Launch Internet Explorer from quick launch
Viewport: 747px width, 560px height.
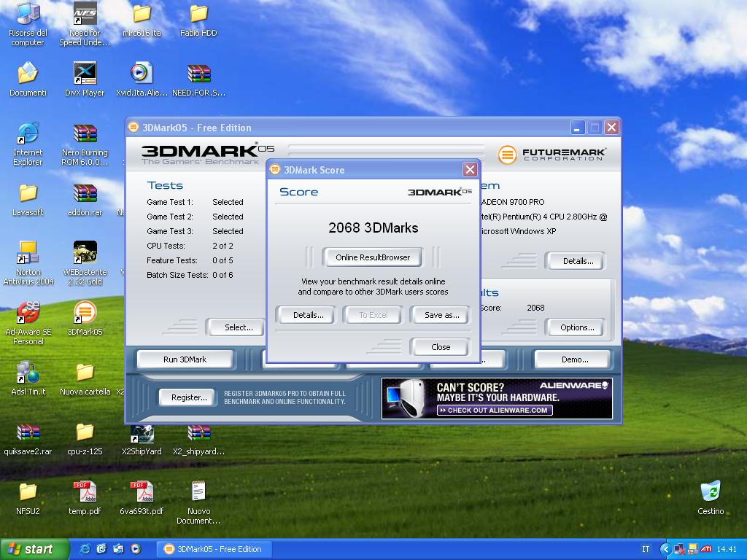pyautogui.click(x=85, y=549)
